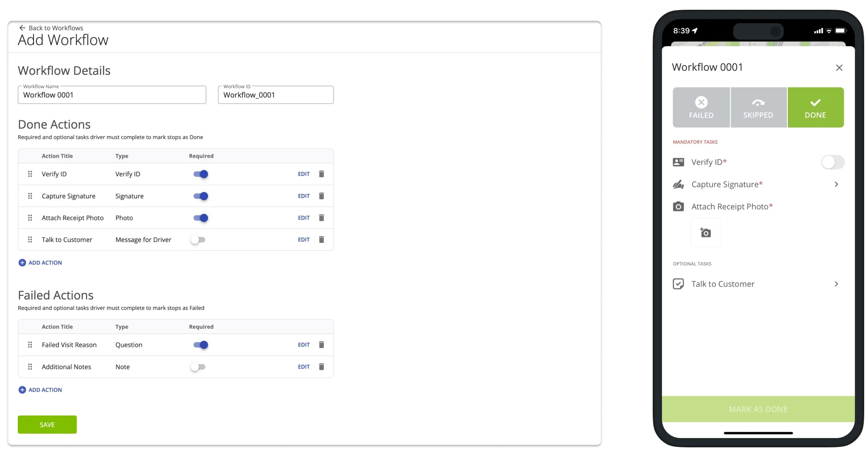Edit the Failed Visit Reason action
Screen dimensions: 868x452
click(x=303, y=345)
